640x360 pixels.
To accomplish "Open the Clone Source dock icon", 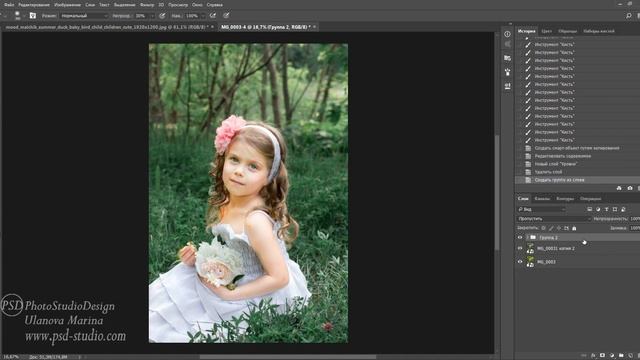I will pyautogui.click(x=507, y=86).
